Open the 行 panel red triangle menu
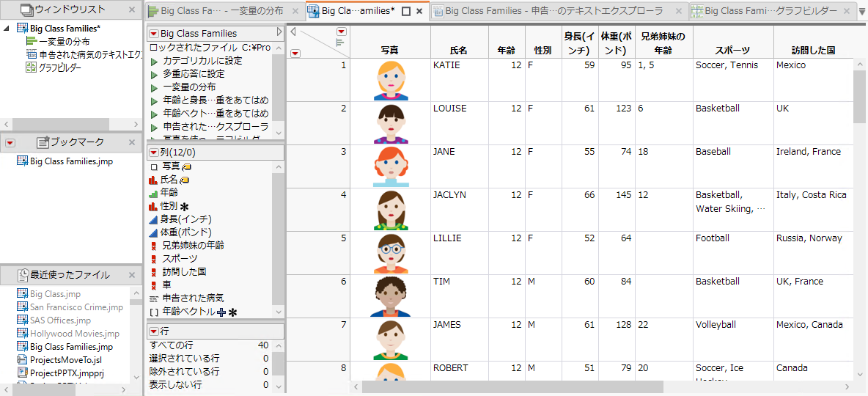Image resolution: width=868 pixels, height=396 pixels. point(153,331)
